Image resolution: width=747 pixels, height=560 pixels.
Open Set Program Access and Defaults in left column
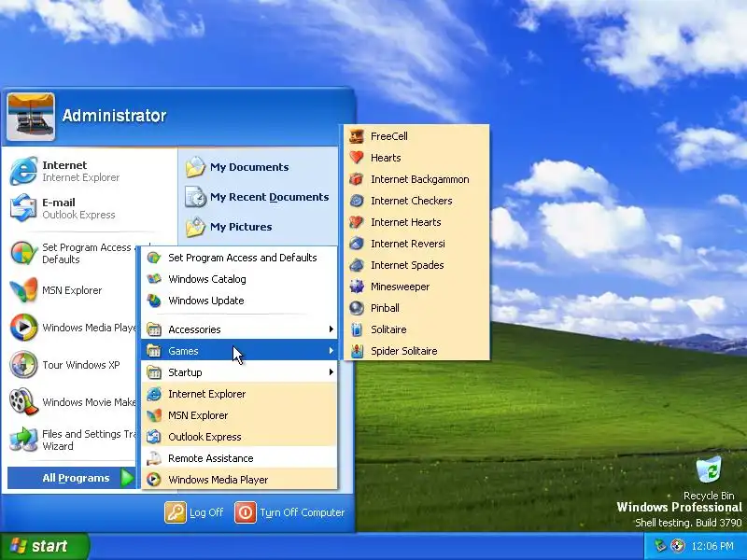(73, 253)
